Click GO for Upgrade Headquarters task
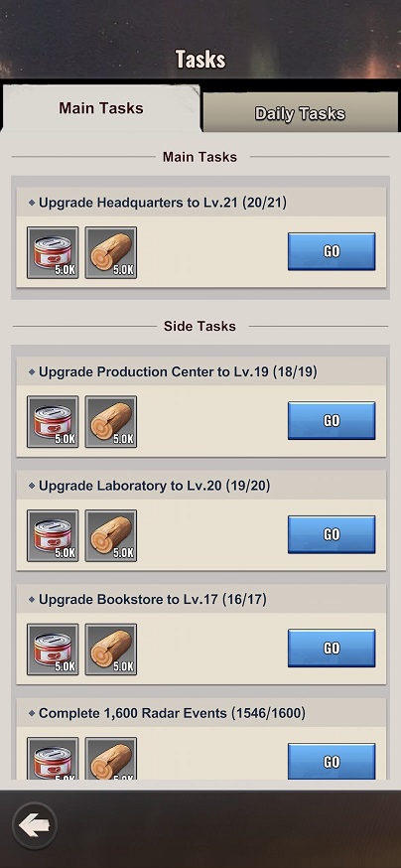This screenshot has height=868, width=401. [x=332, y=251]
